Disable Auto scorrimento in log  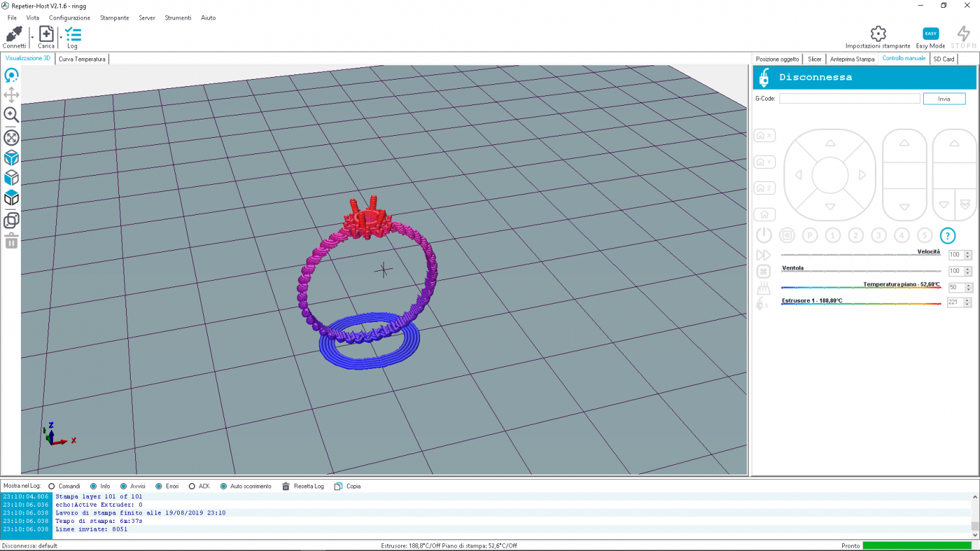[x=223, y=486]
